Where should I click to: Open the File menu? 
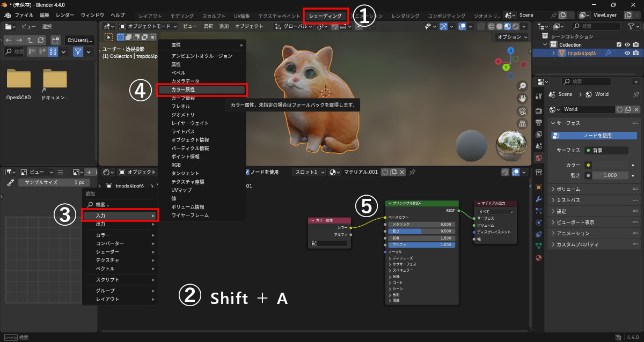click(24, 16)
